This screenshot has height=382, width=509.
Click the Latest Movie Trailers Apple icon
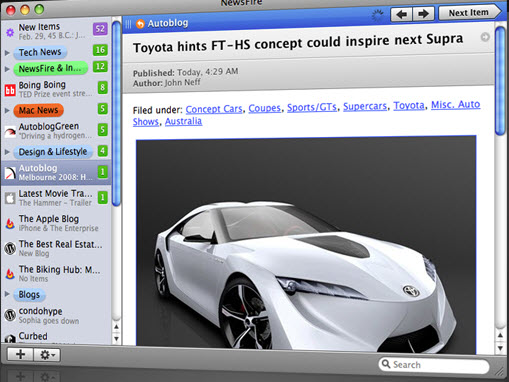10,198
